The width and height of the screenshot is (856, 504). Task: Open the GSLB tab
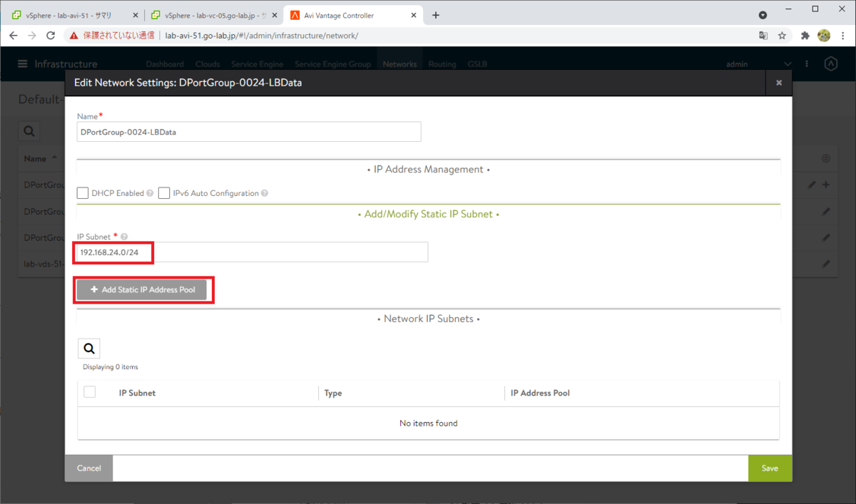[x=477, y=64]
